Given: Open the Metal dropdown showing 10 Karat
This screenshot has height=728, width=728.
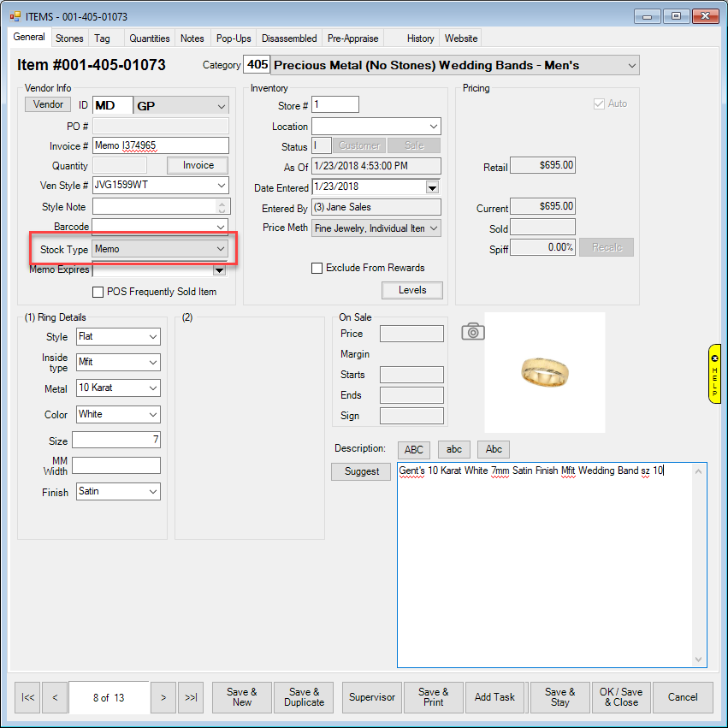Looking at the screenshot, I should (152, 388).
